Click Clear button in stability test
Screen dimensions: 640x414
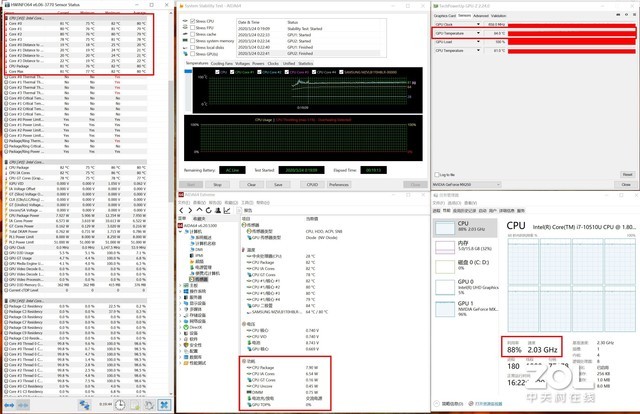pos(251,185)
